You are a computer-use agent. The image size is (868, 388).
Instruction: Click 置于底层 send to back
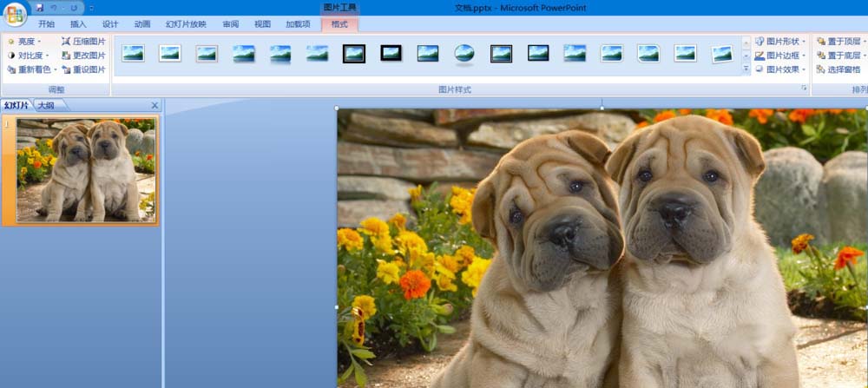841,56
